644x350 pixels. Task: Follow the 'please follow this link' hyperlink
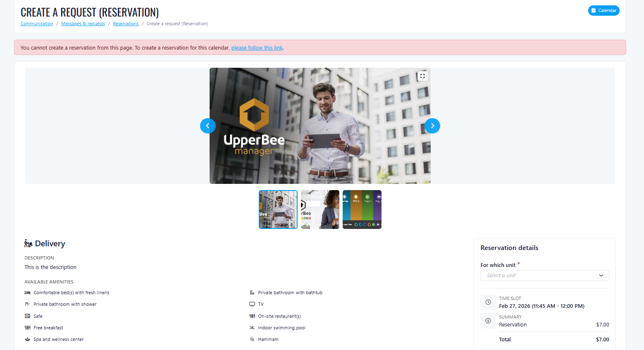[257, 48]
